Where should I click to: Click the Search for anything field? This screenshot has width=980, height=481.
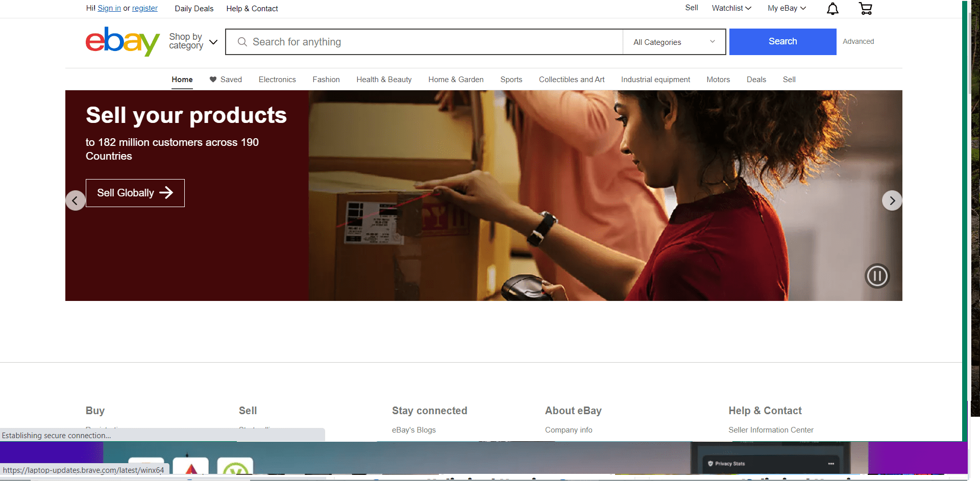[434, 42]
